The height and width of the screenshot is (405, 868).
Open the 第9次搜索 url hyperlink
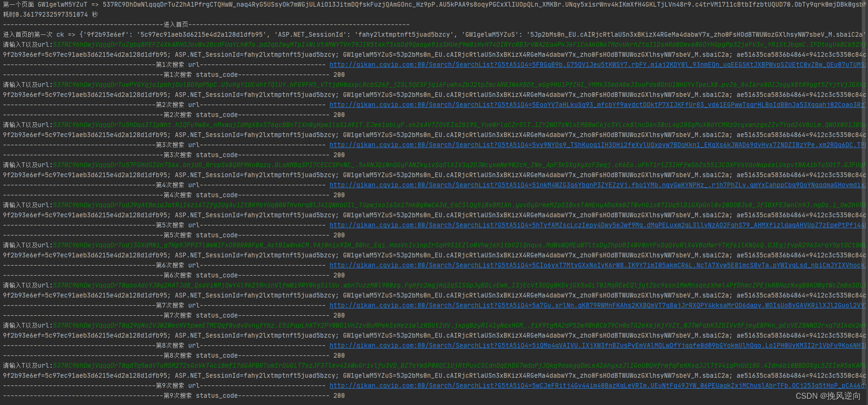click(597, 386)
